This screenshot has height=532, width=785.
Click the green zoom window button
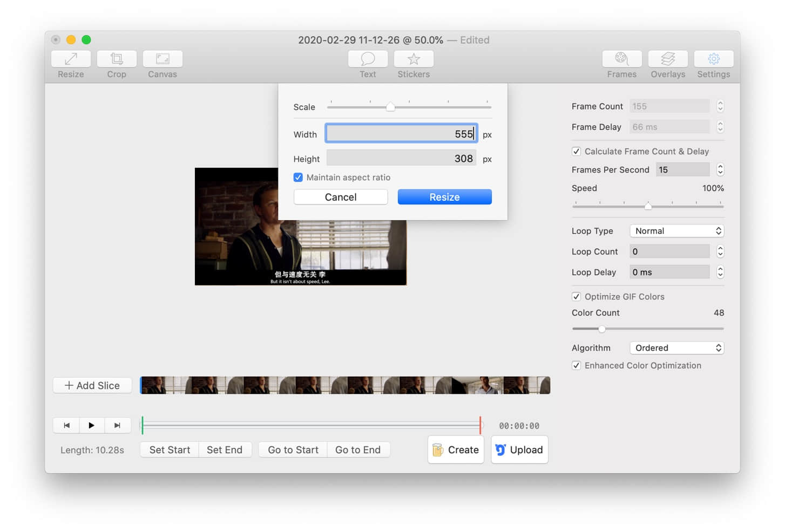86,40
